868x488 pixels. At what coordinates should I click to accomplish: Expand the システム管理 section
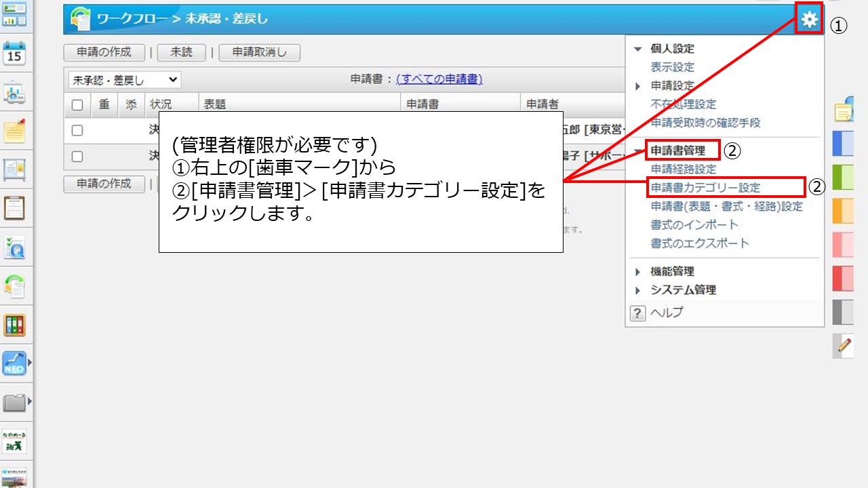[682, 290]
